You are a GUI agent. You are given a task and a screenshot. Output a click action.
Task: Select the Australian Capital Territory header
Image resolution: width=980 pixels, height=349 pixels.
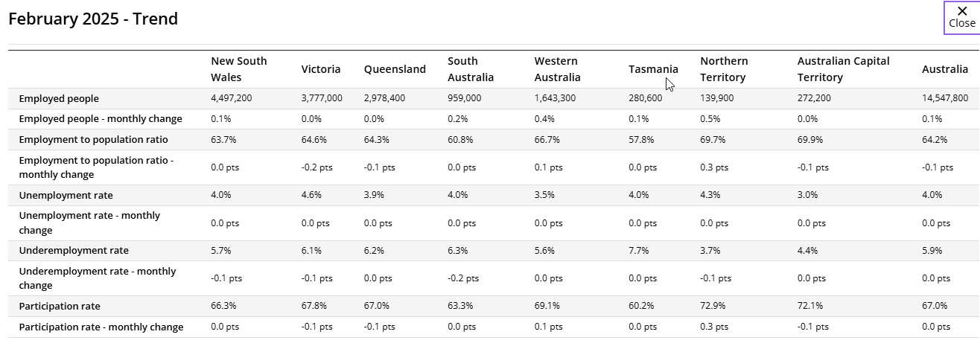tap(843, 69)
